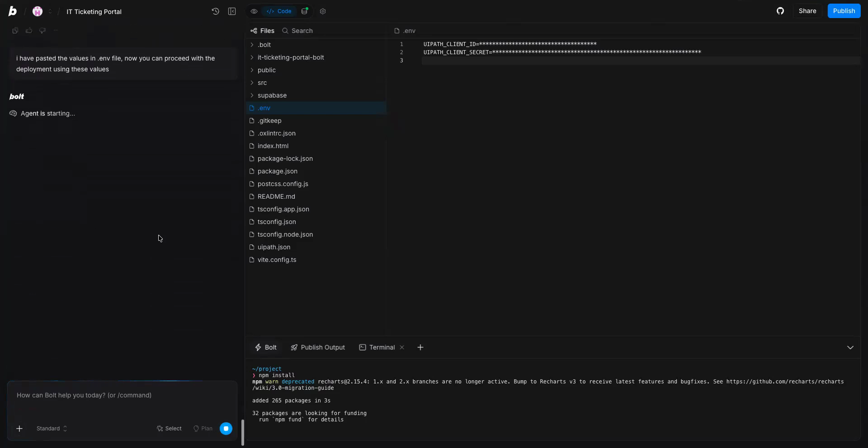The width and height of the screenshot is (868, 448).
Task: Expand the public folder
Action: tap(316, 70)
